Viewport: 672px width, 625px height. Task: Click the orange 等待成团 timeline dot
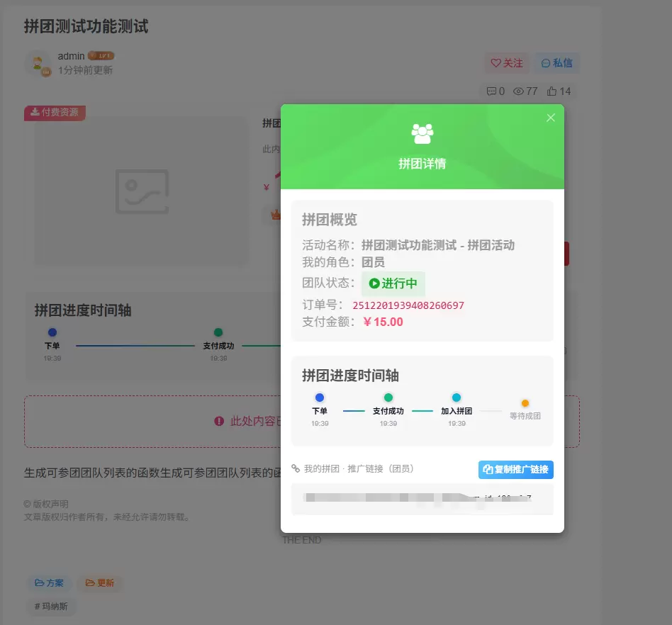tap(525, 403)
